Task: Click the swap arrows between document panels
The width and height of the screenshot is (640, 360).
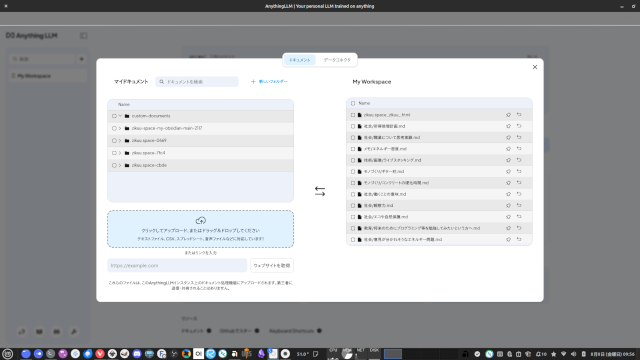Action: (320, 191)
